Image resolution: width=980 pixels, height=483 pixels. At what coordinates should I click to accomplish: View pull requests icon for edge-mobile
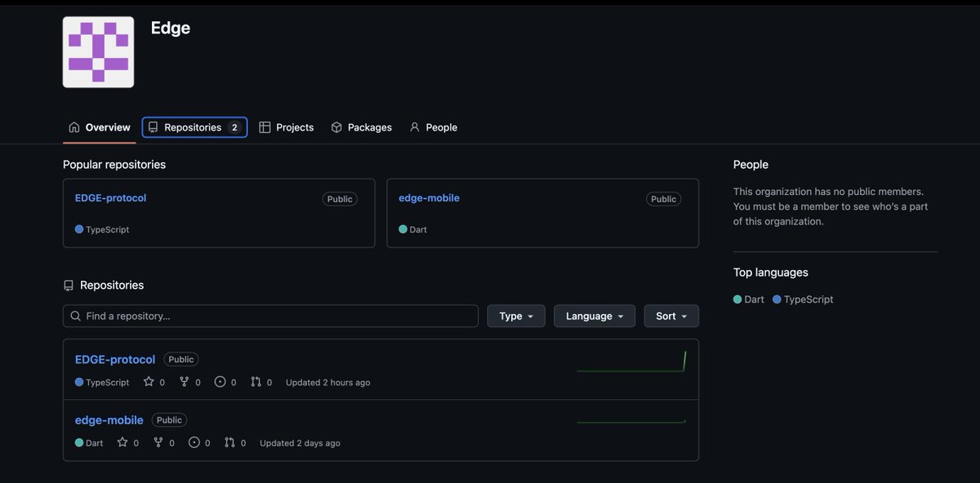click(x=229, y=442)
